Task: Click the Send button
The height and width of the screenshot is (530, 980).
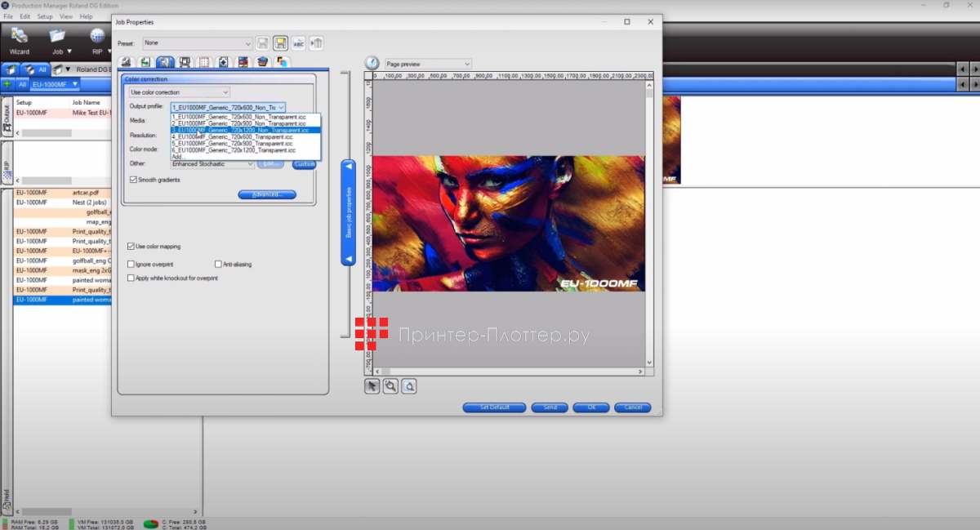Action: click(550, 408)
